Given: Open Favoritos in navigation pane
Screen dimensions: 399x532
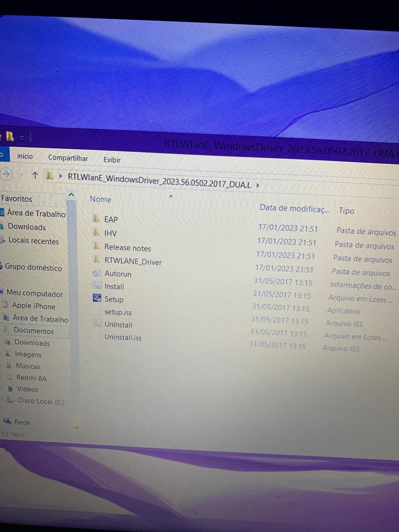Looking at the screenshot, I should click(17, 199).
